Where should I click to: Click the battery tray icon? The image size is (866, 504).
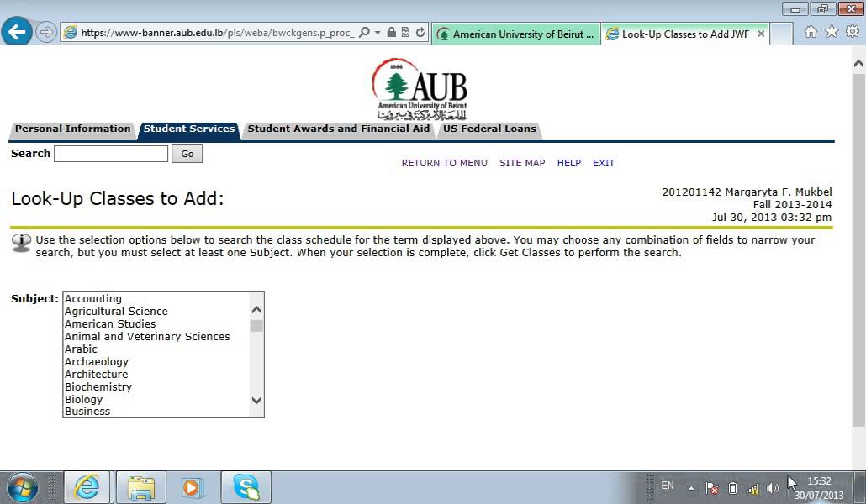[x=732, y=488]
